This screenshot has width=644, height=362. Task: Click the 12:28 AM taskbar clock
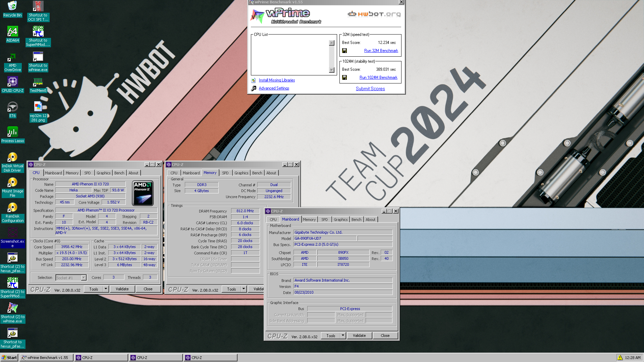tap(633, 358)
